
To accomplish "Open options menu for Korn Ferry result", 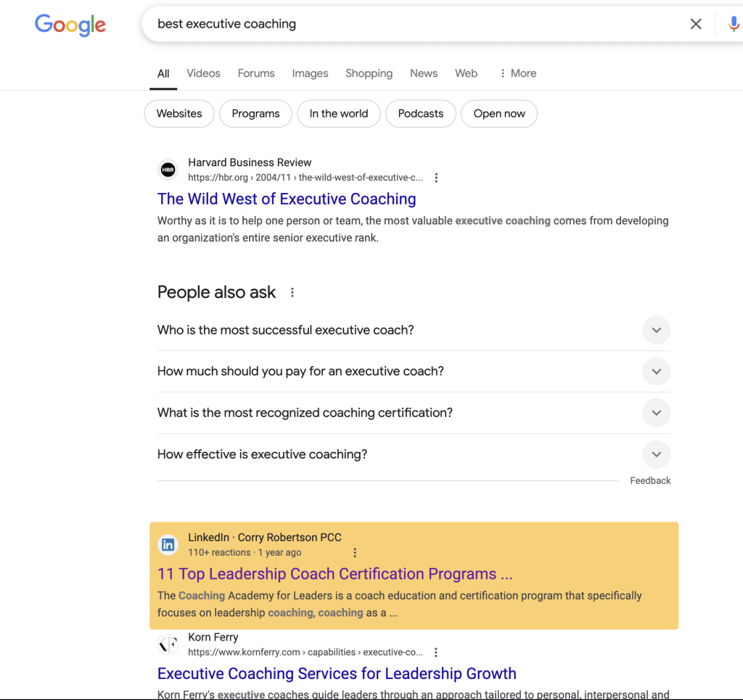I will tap(435, 652).
